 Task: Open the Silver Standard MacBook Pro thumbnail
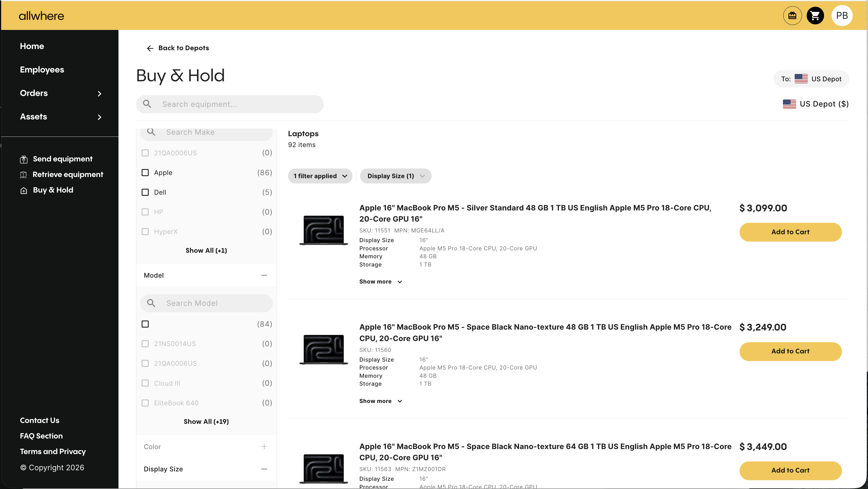point(323,230)
